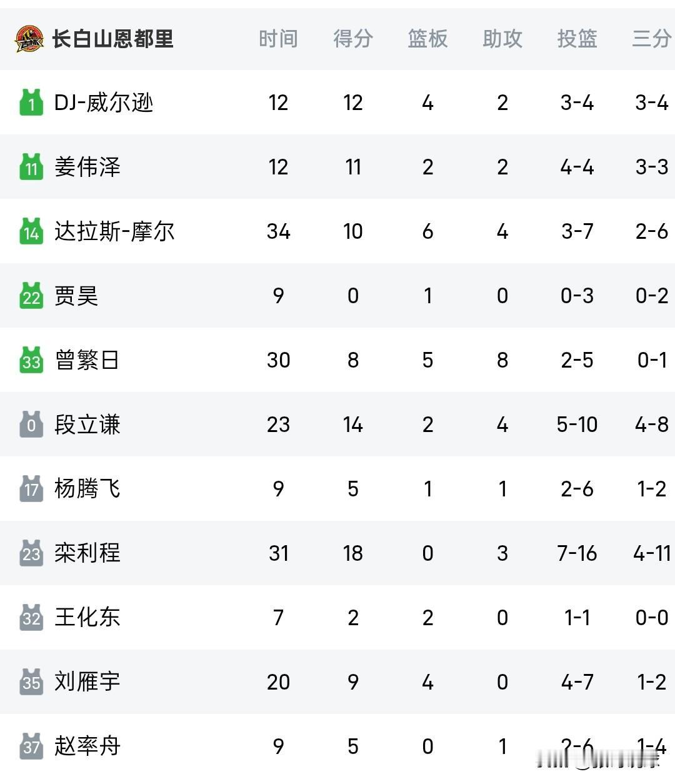Select jersey icon 22 next to 贾昊
This screenshot has width=675, height=784.
tap(31, 296)
